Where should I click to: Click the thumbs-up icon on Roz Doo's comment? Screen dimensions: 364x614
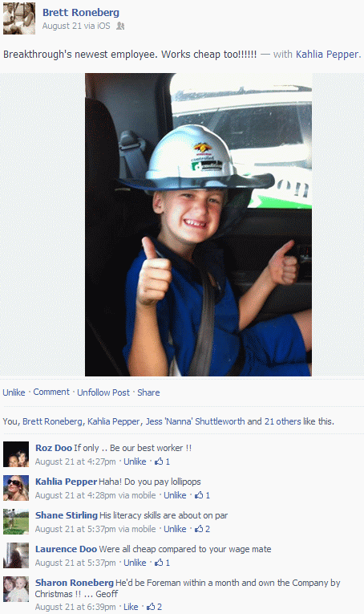pos(159,462)
